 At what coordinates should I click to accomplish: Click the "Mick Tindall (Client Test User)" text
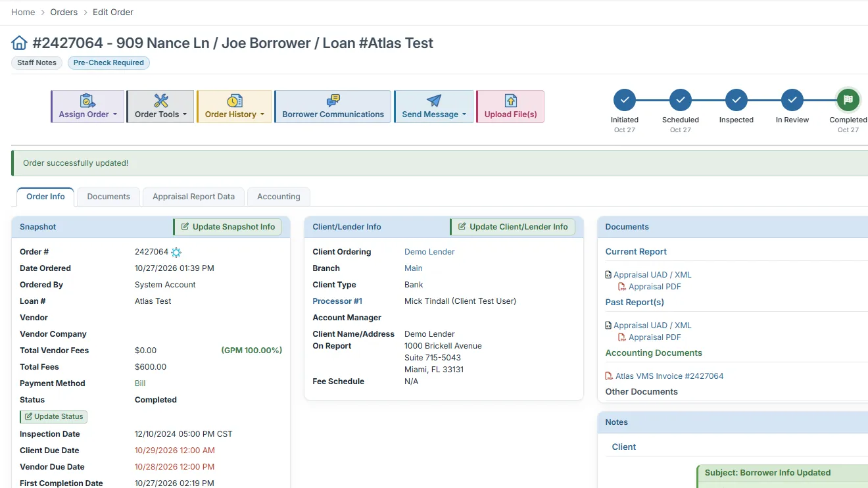click(460, 301)
